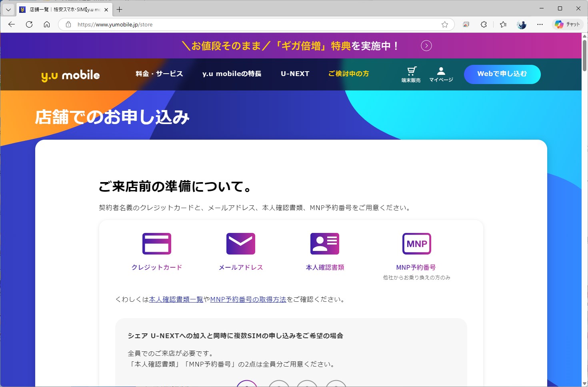Image resolution: width=588 pixels, height=387 pixels.
Task: Click the MNP予約番号 icon
Action: [x=416, y=243]
